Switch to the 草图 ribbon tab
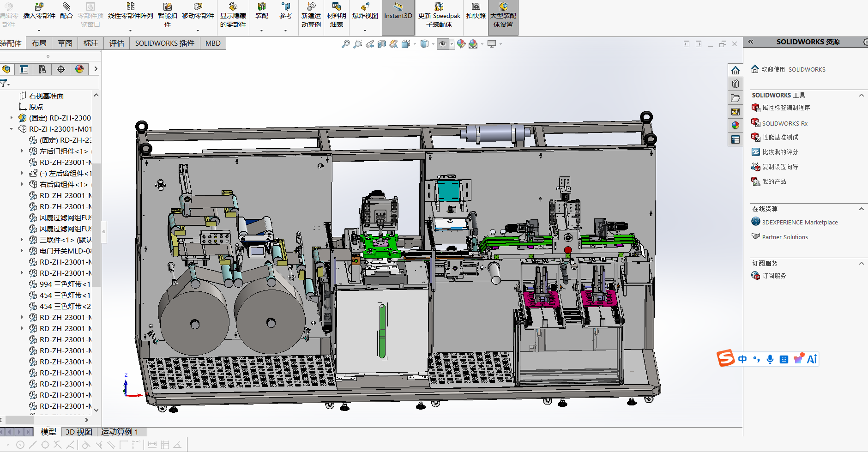868x453 pixels. (x=65, y=43)
